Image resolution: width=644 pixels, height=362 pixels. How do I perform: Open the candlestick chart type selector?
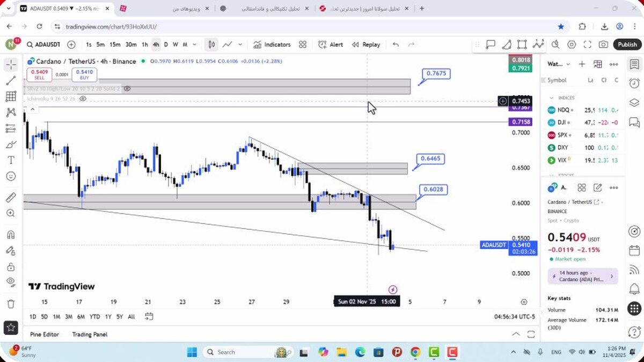point(212,45)
